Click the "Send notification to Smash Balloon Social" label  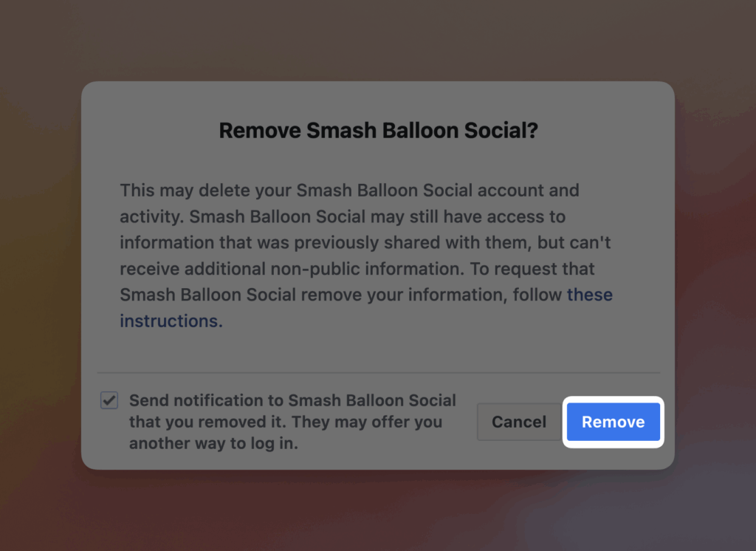(x=292, y=400)
